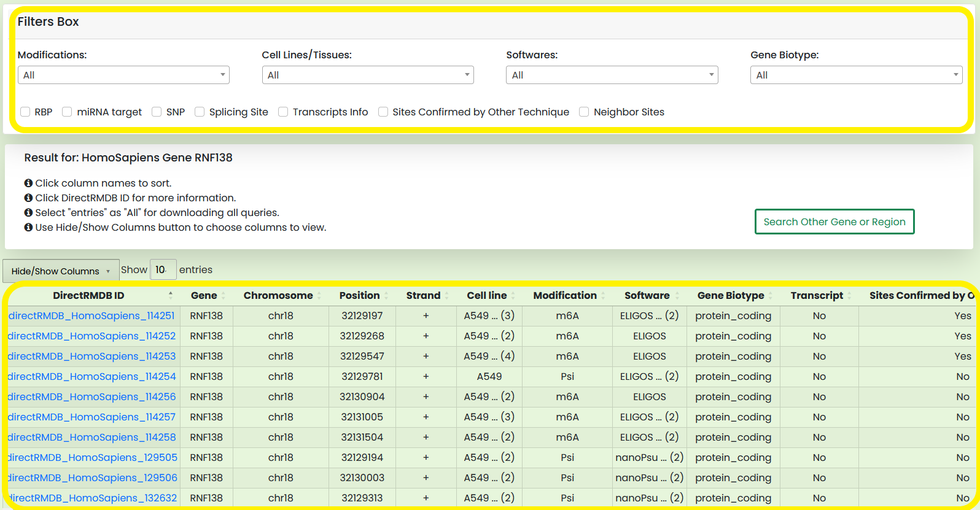Toggle the Neighbor Sites checkbox
Viewport: 980px width, 510px height.
584,112
